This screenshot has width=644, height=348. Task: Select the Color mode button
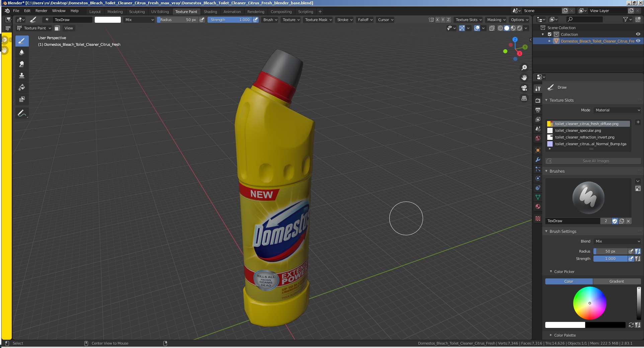pyautogui.click(x=569, y=281)
